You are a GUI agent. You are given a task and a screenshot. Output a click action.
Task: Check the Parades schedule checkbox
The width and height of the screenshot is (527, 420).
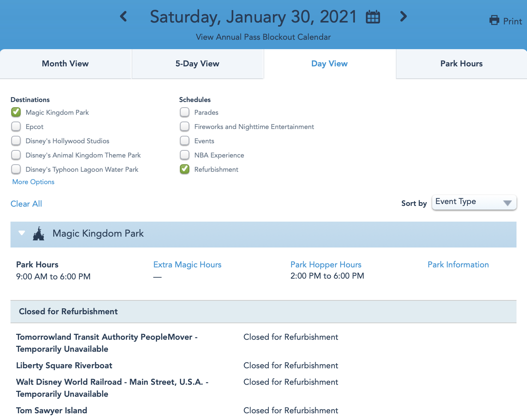point(185,112)
